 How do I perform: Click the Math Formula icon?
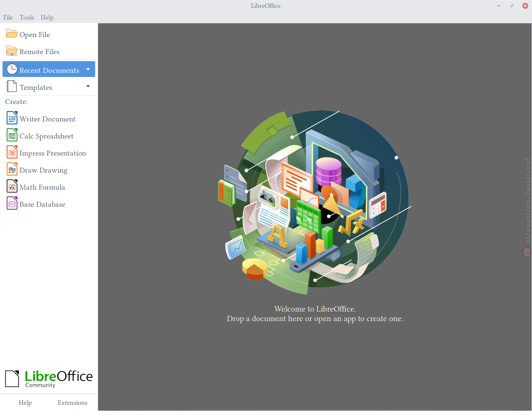coord(12,186)
